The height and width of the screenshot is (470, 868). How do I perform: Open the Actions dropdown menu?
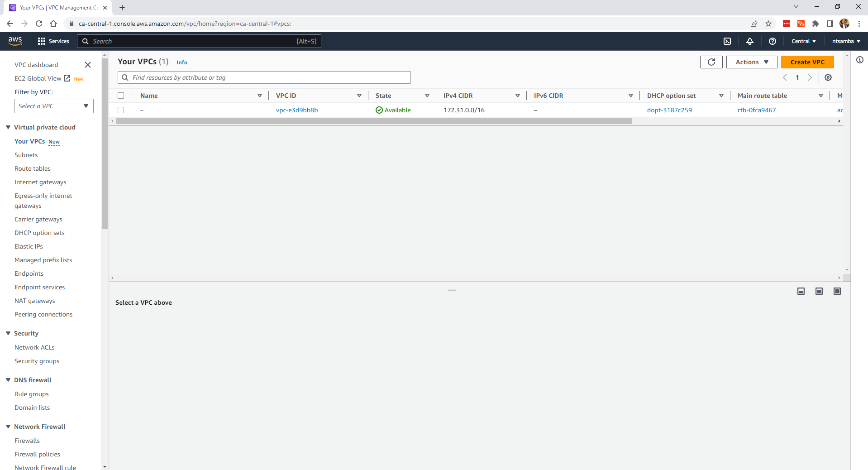click(x=751, y=62)
